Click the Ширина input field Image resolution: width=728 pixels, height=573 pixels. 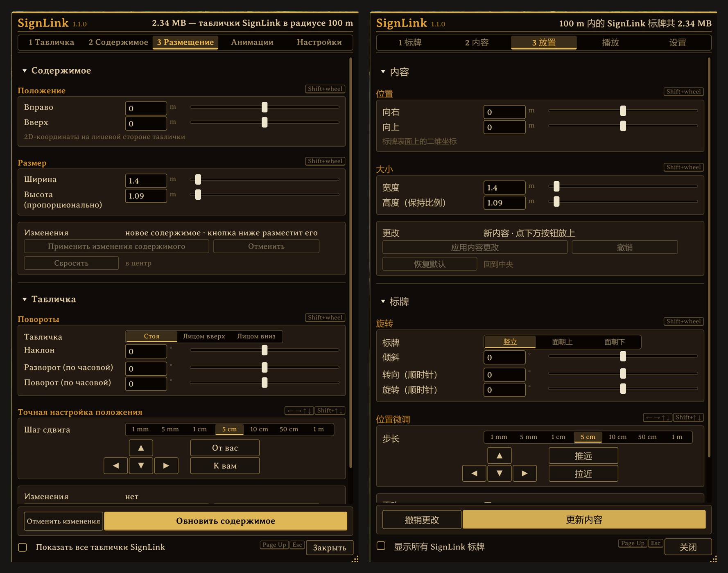tap(146, 180)
